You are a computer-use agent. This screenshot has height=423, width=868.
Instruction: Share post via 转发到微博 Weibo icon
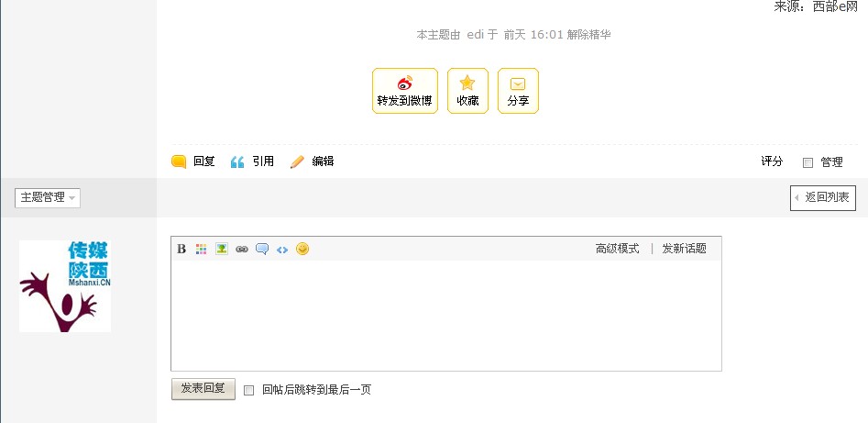pos(404,91)
